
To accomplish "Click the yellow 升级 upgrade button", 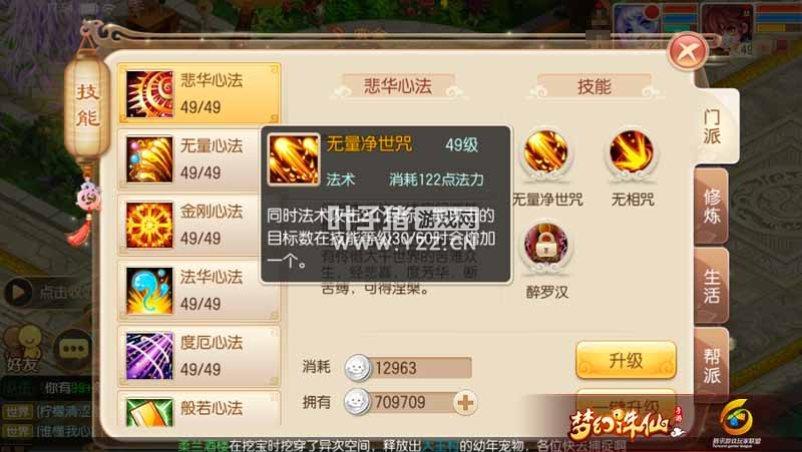I will (x=626, y=360).
